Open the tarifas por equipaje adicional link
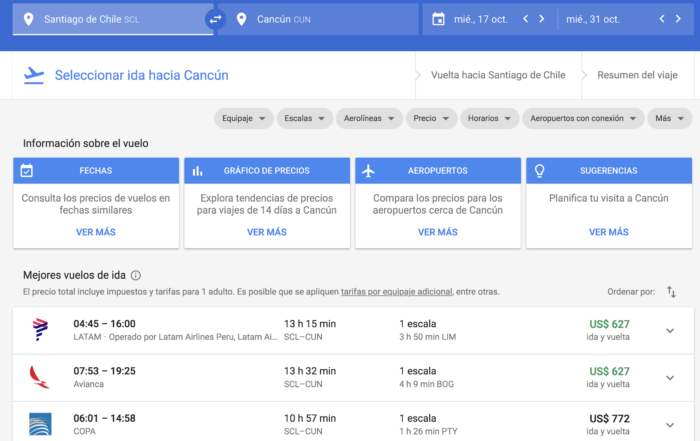 395,292
